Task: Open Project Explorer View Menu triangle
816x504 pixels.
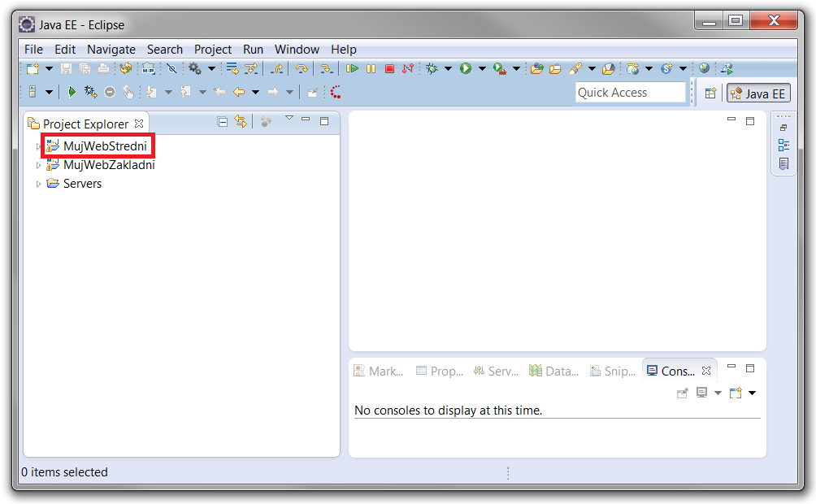Action: tap(289, 119)
